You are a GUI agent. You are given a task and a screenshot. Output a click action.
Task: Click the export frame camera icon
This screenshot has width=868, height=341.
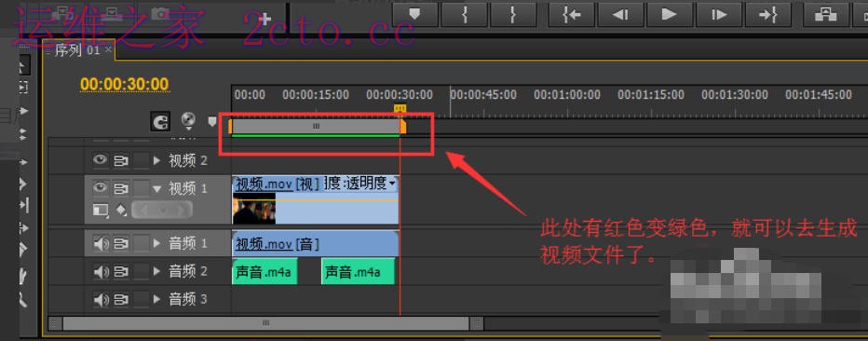(x=160, y=14)
